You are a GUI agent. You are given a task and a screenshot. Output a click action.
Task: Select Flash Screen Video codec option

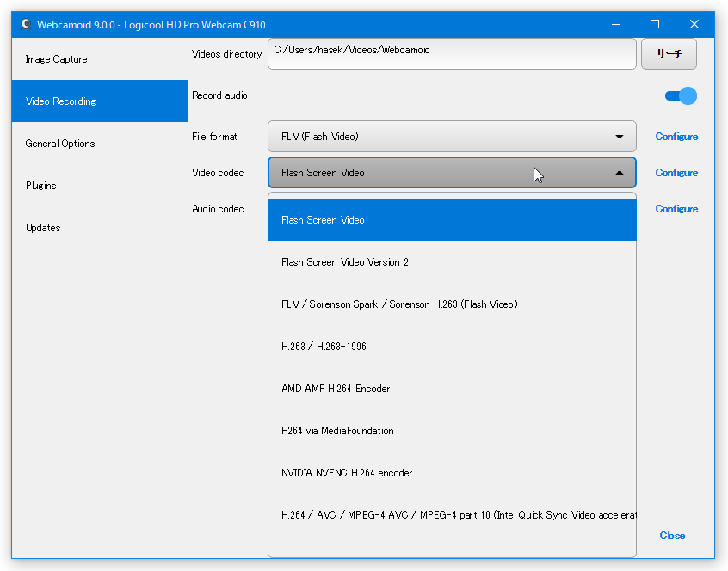[452, 220]
